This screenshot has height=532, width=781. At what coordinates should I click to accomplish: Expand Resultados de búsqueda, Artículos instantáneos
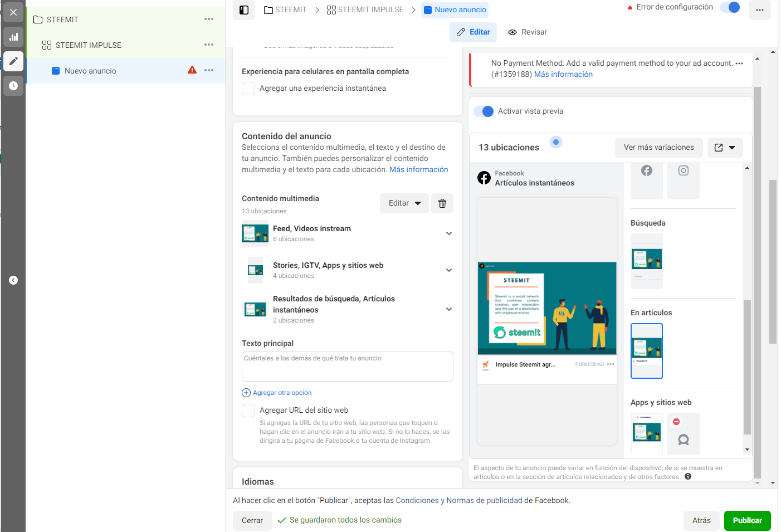(x=449, y=309)
